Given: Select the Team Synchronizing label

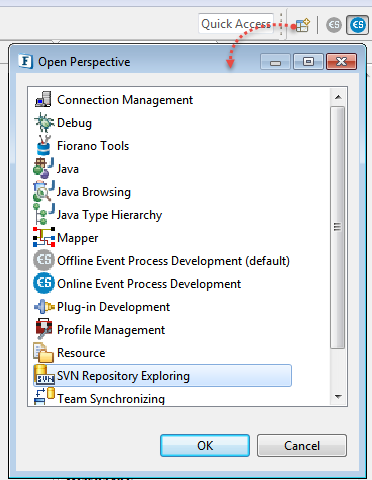Looking at the screenshot, I should point(111,399).
